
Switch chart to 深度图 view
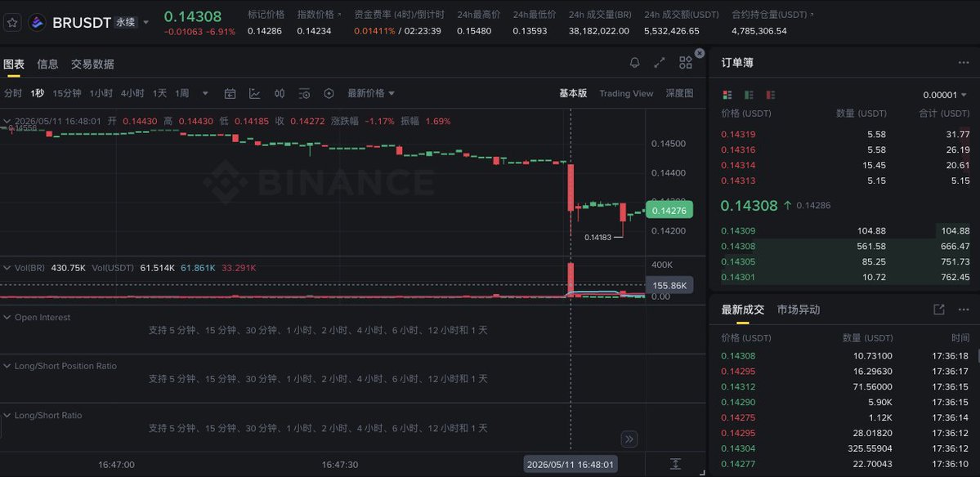[679, 93]
